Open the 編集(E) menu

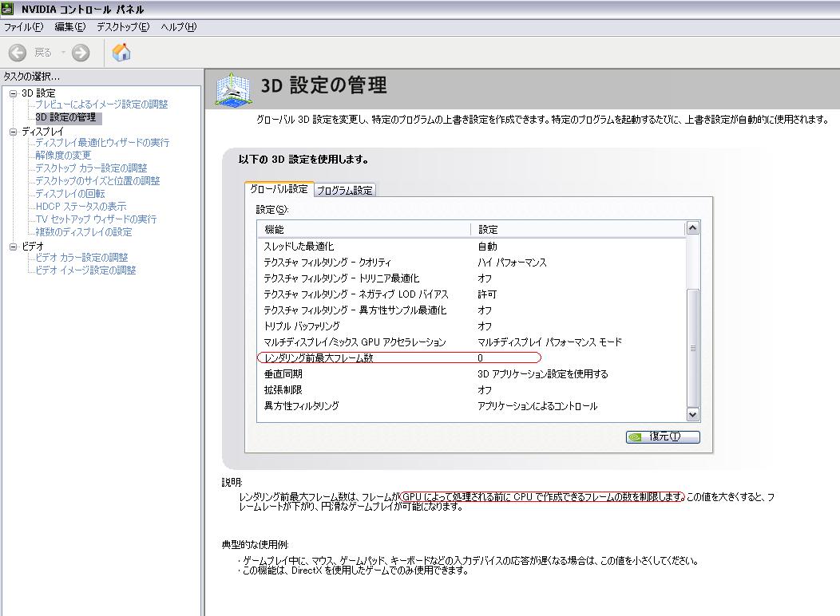(x=69, y=27)
